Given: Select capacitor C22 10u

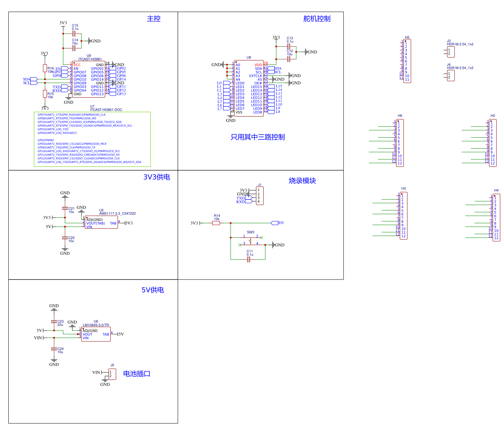Looking at the screenshot, I should (65, 238).
